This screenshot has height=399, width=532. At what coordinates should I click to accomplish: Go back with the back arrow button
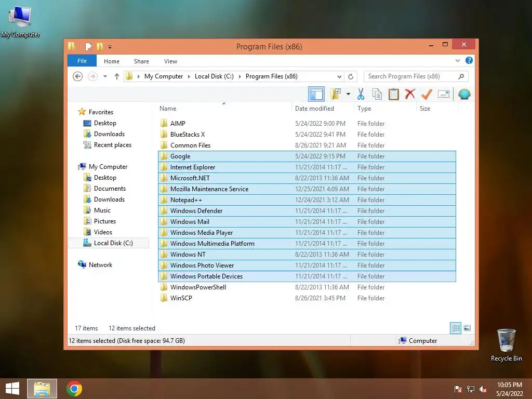click(x=78, y=76)
